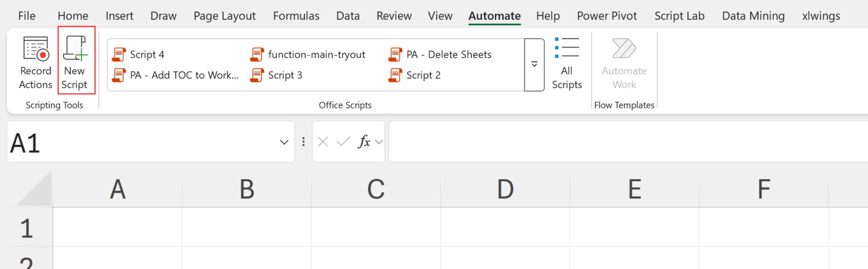The image size is (868, 269).
Task: Switch to the Formulas tab
Action: tap(296, 16)
